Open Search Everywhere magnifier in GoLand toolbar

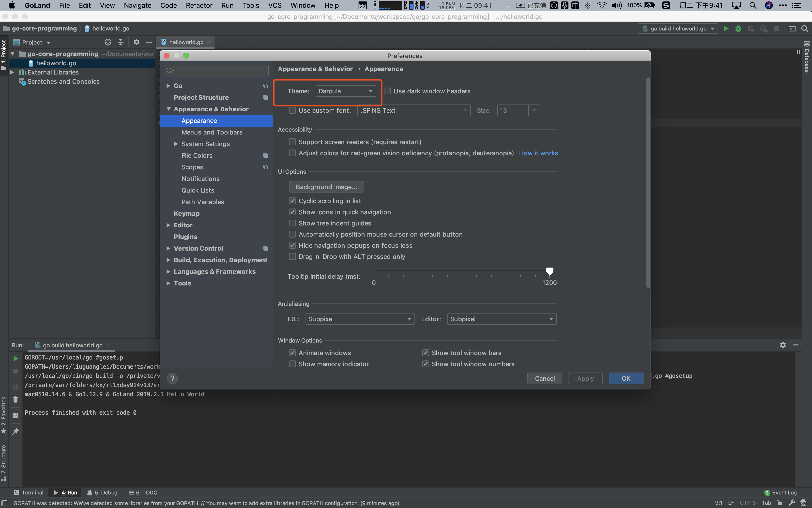tap(804, 29)
